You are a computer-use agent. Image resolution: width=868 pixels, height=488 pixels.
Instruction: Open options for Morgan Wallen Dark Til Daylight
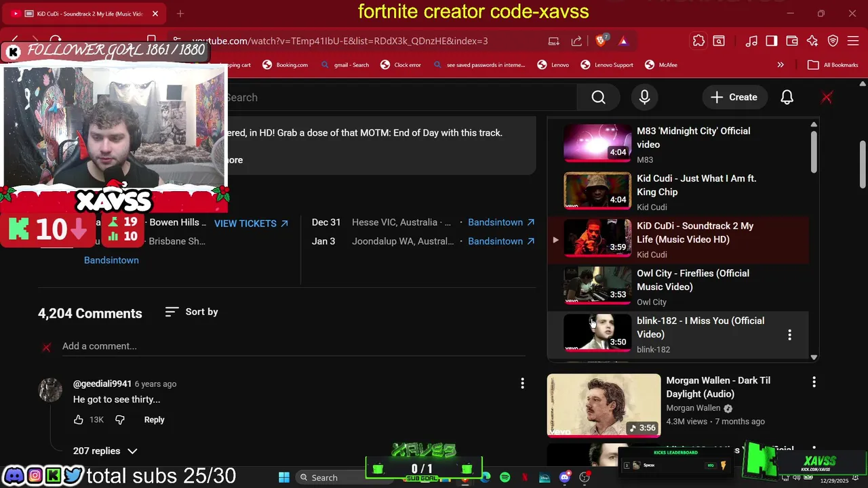click(814, 383)
